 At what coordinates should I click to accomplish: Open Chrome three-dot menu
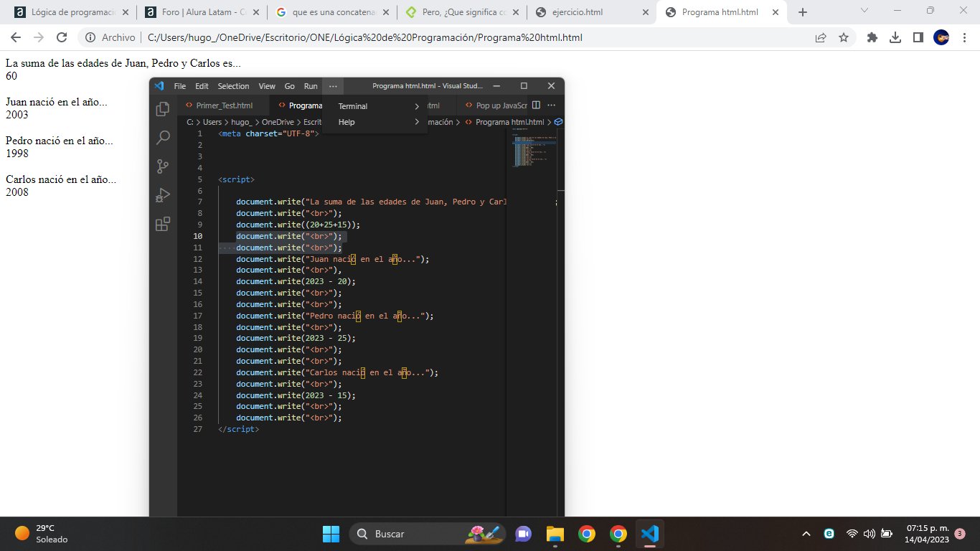[x=964, y=37]
